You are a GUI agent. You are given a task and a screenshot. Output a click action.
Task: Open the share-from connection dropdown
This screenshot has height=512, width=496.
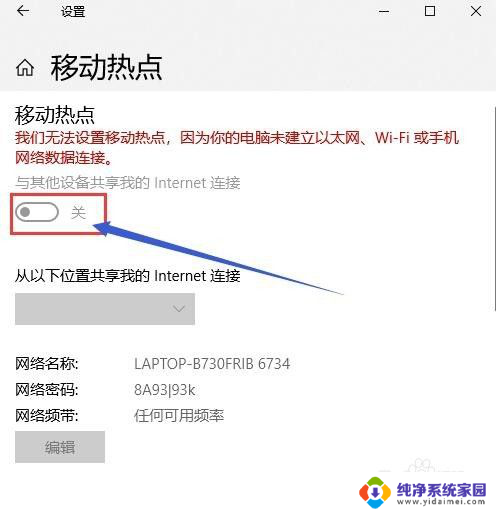[x=105, y=309]
